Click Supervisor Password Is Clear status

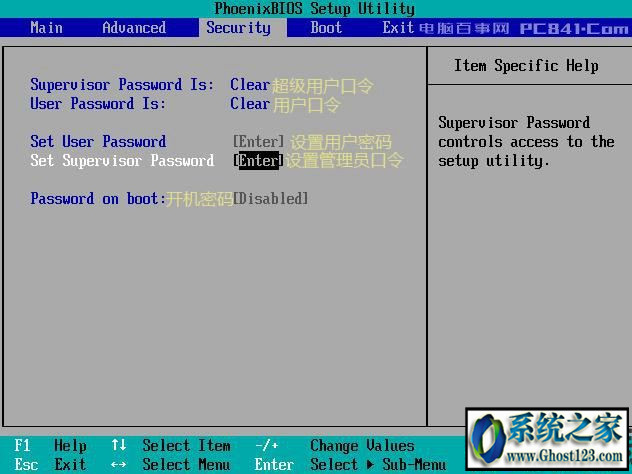pos(250,85)
